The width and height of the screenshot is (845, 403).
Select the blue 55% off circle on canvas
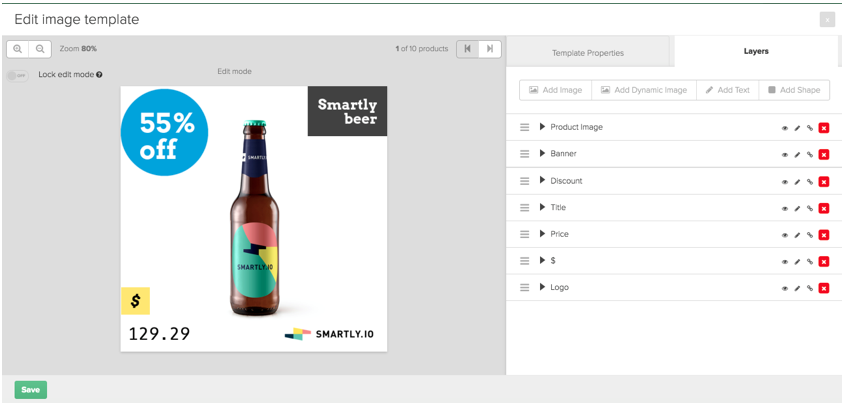(164, 133)
